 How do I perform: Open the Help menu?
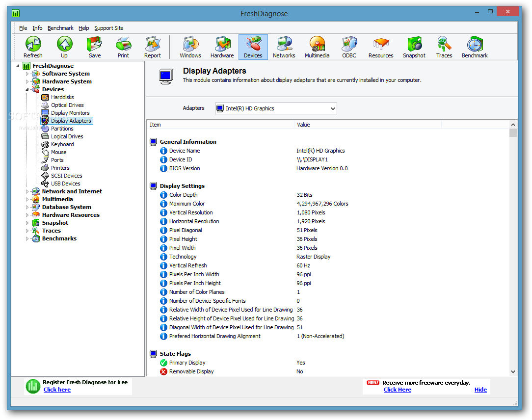tap(84, 28)
